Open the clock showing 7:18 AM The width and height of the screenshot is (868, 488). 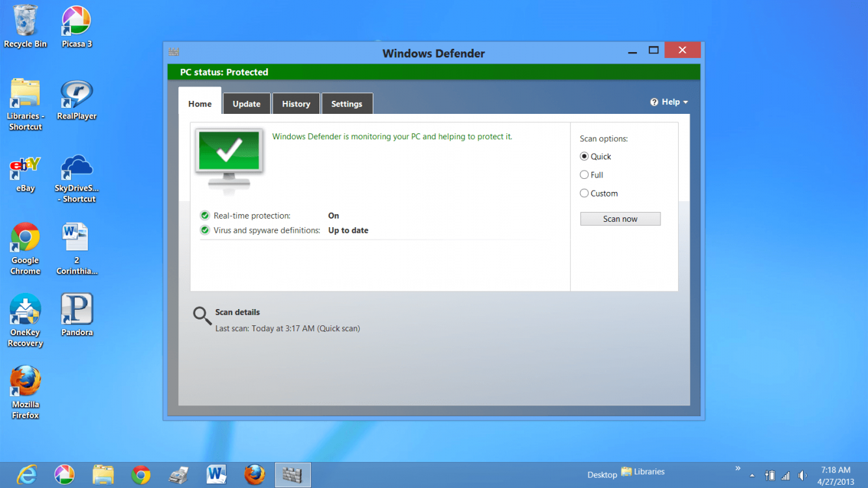tap(835, 476)
